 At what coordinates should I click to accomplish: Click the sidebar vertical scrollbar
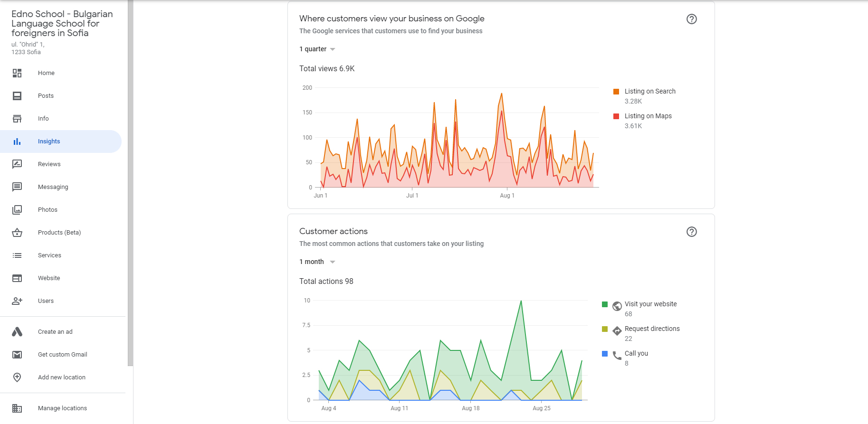(130, 190)
